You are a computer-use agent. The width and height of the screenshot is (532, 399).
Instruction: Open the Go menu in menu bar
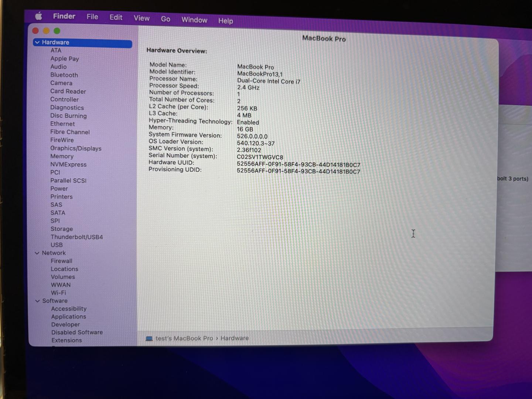click(166, 19)
